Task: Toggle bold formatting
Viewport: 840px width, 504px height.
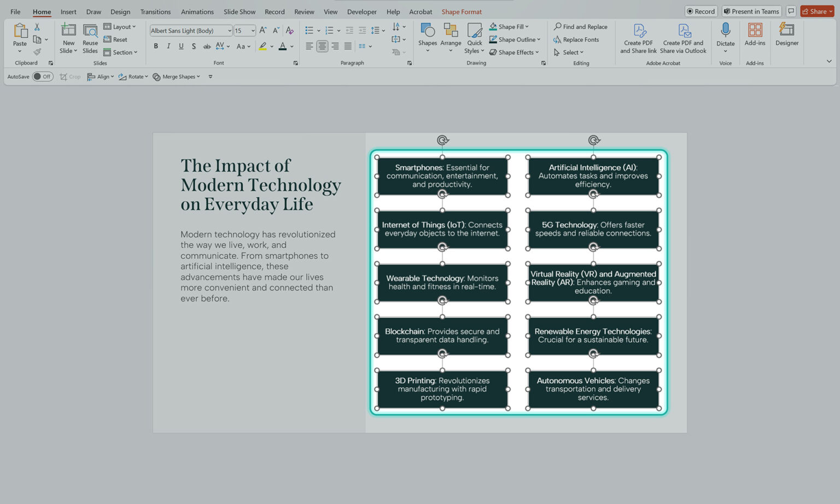Action: coord(156,46)
